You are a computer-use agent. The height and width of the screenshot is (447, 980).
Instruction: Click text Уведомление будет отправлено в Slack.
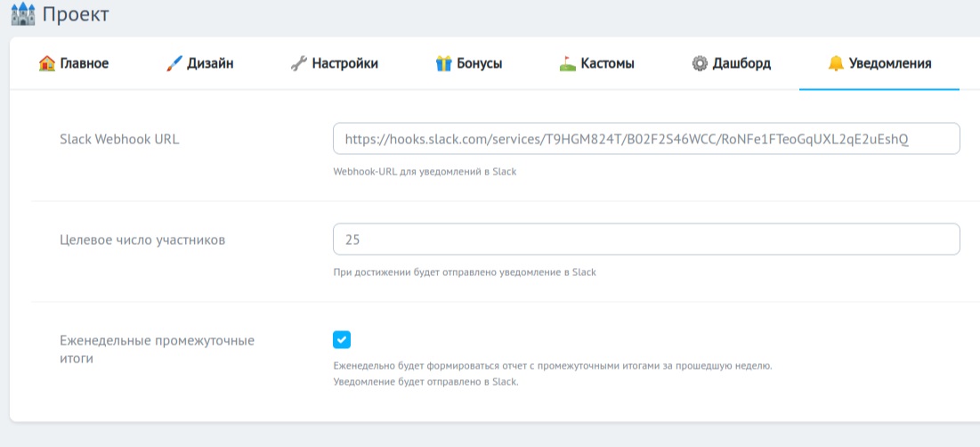coord(426,381)
